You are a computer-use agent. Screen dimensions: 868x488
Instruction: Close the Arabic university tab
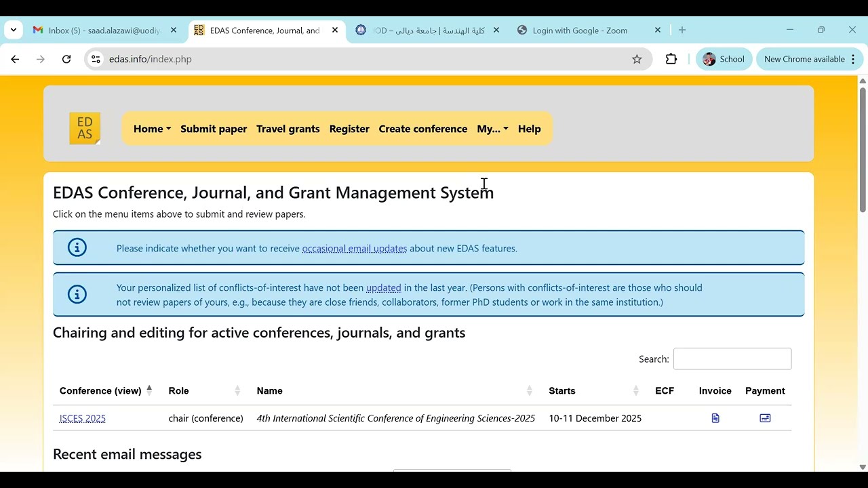coord(496,30)
